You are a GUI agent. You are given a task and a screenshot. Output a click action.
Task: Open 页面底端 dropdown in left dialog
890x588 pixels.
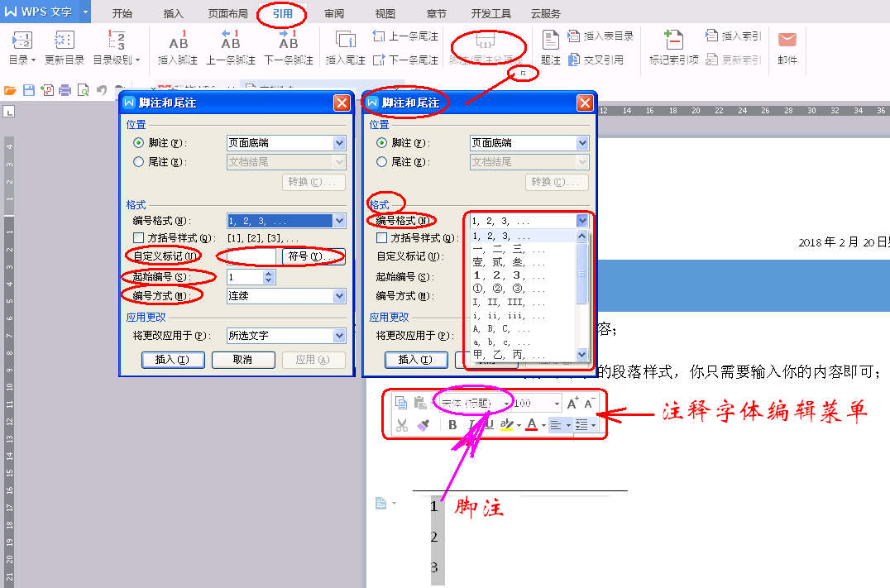[339, 143]
